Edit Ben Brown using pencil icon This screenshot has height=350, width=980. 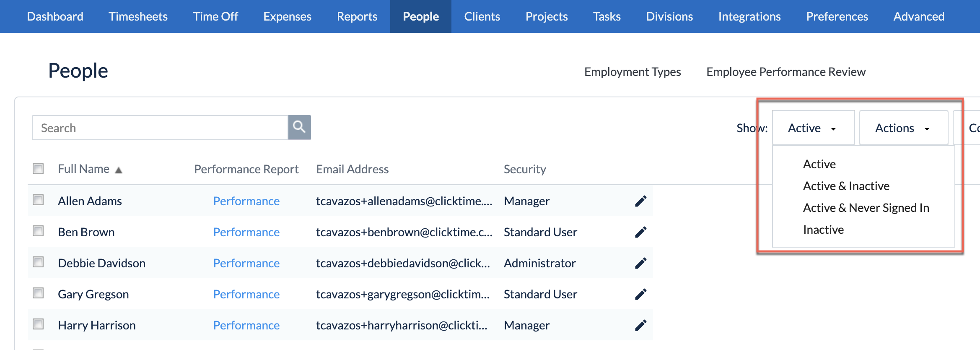(640, 232)
